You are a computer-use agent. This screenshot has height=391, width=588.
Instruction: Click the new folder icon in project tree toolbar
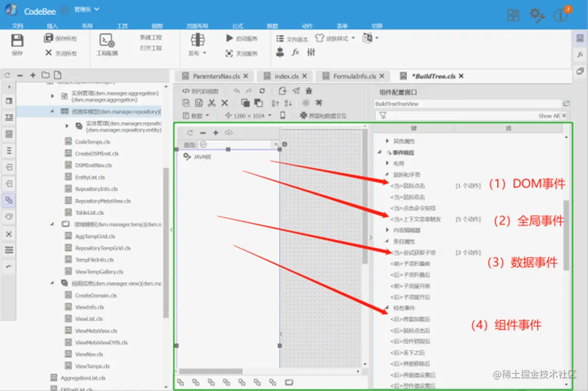coord(45,75)
